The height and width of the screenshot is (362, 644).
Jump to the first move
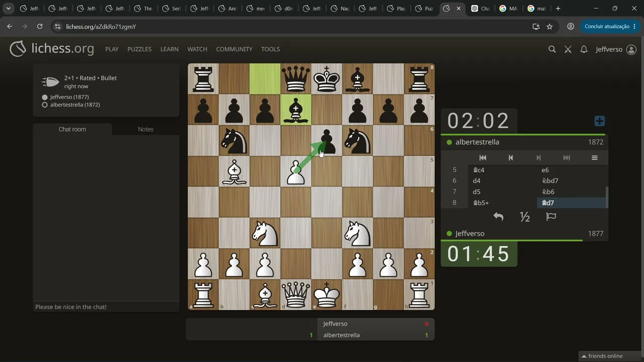pos(482,158)
